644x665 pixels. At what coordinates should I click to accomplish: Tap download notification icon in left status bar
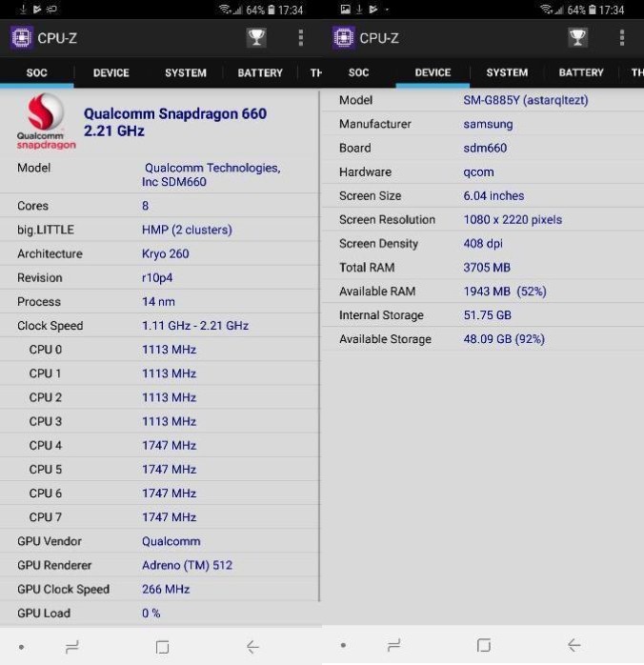[23, 9]
